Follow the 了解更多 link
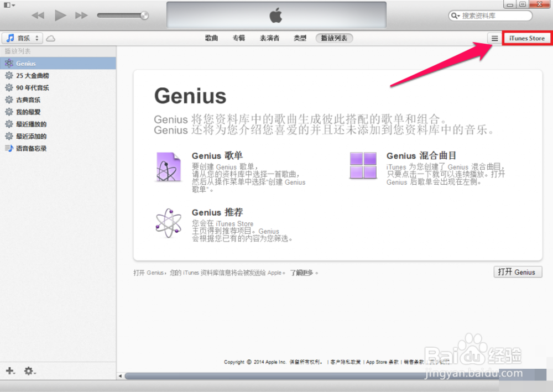The image size is (553, 392). pos(301,273)
